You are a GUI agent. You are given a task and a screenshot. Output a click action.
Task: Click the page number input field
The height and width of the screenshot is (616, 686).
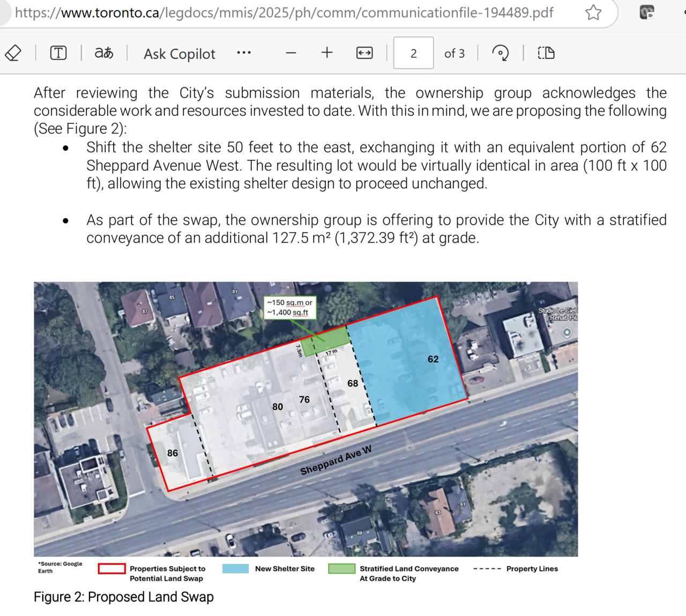(413, 53)
